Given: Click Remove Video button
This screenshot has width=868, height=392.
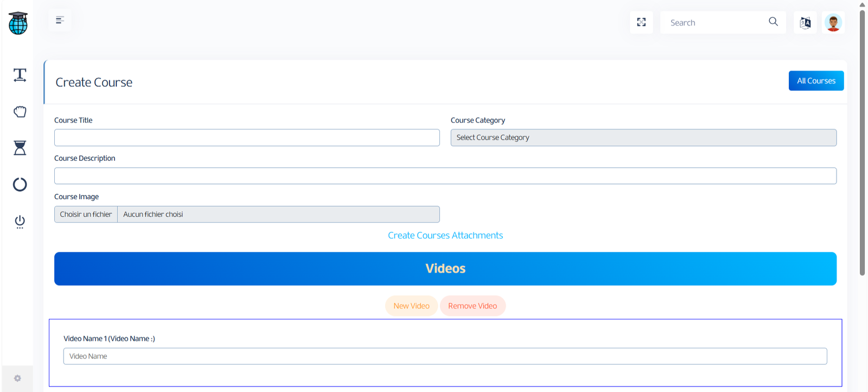Looking at the screenshot, I should pos(473,306).
